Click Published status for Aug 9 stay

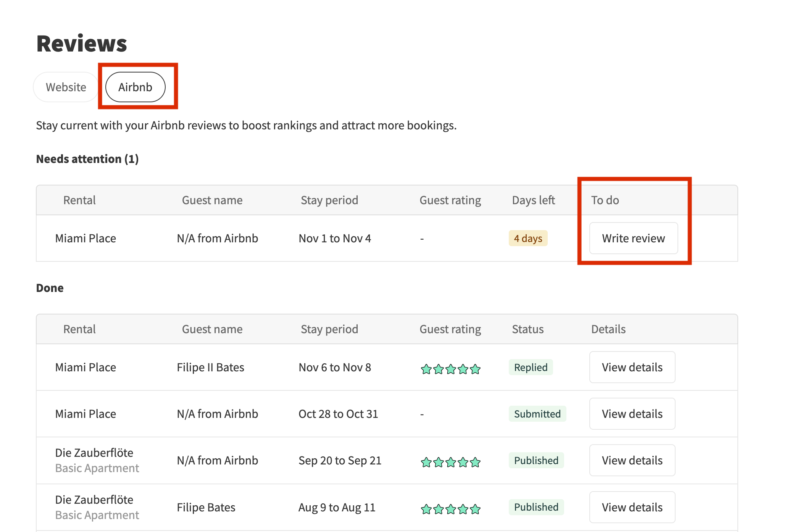coord(536,507)
